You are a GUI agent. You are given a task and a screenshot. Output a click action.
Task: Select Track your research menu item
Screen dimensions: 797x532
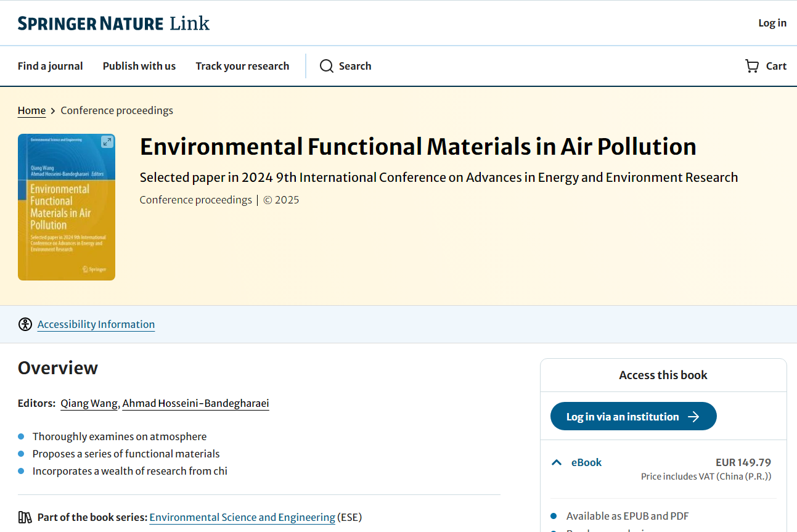pyautogui.click(x=242, y=66)
